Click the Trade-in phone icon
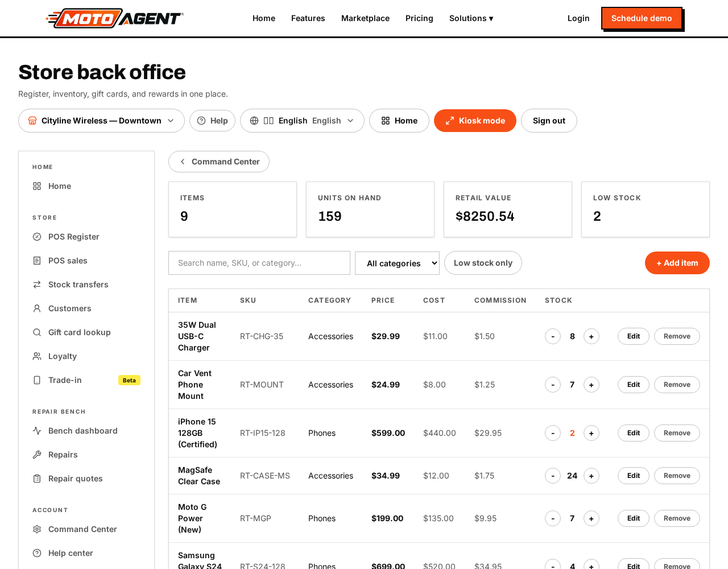This screenshot has width=728, height=569. (37, 380)
